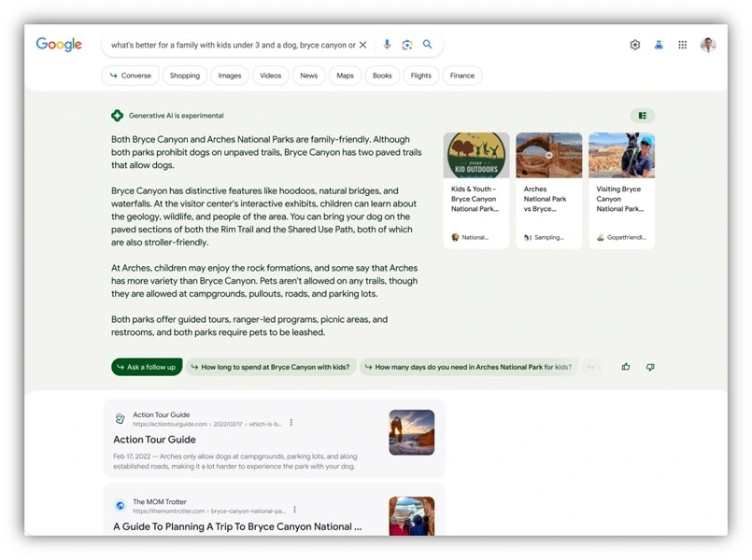The width and height of the screenshot is (752, 560).
Task: Open the Google apps grid
Action: pos(683,45)
